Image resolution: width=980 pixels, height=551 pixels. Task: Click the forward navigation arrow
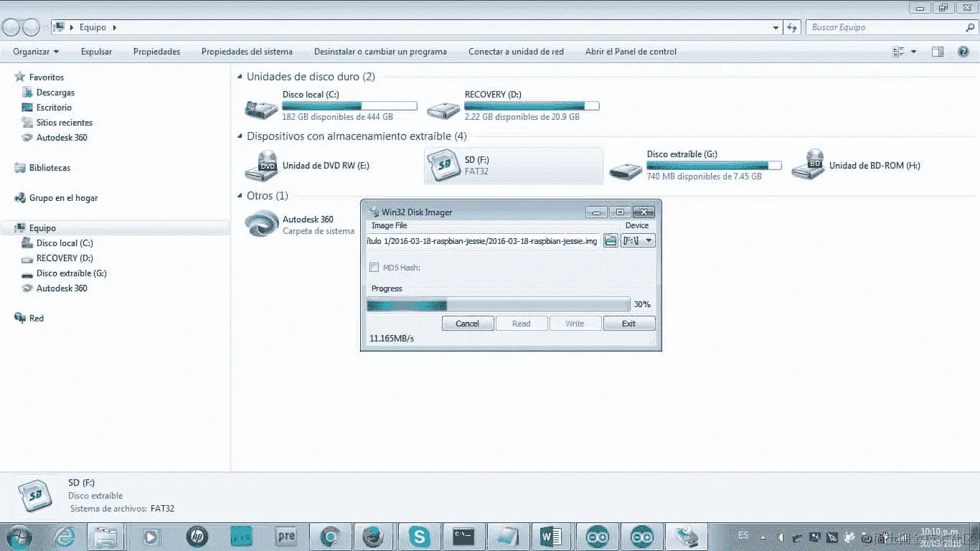click(31, 27)
